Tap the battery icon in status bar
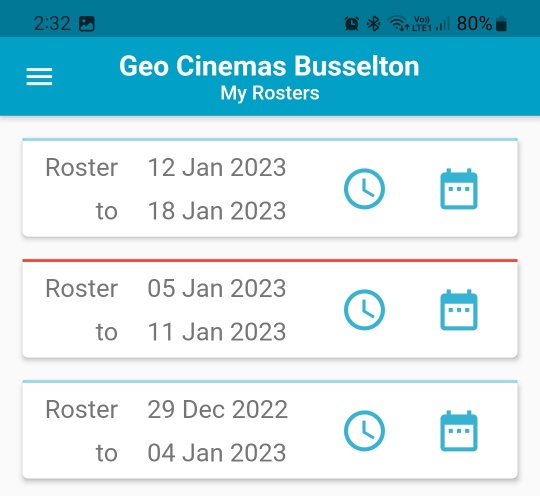Screen dimensions: 540x496 [x=501, y=24]
